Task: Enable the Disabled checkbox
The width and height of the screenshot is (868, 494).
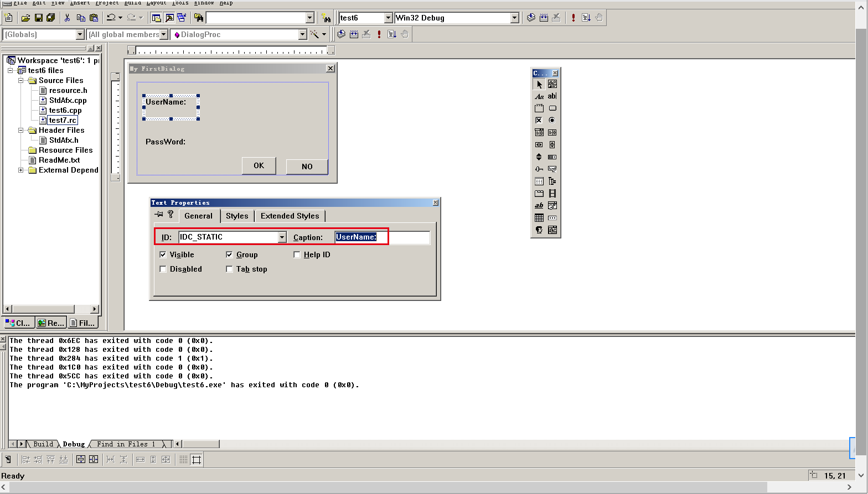Action: pyautogui.click(x=163, y=269)
